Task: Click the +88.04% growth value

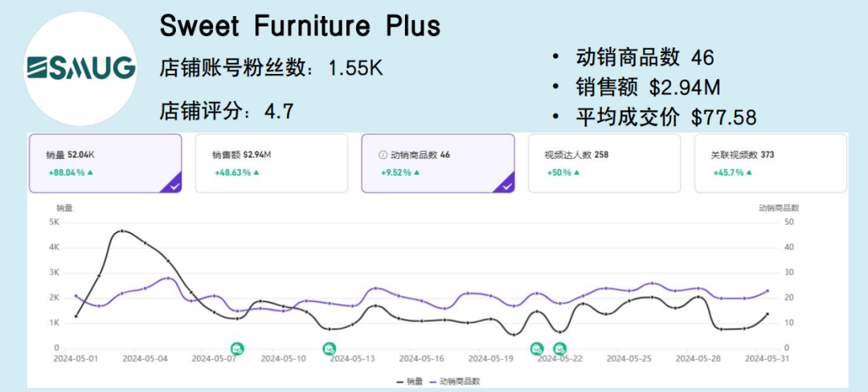Action: tap(71, 173)
